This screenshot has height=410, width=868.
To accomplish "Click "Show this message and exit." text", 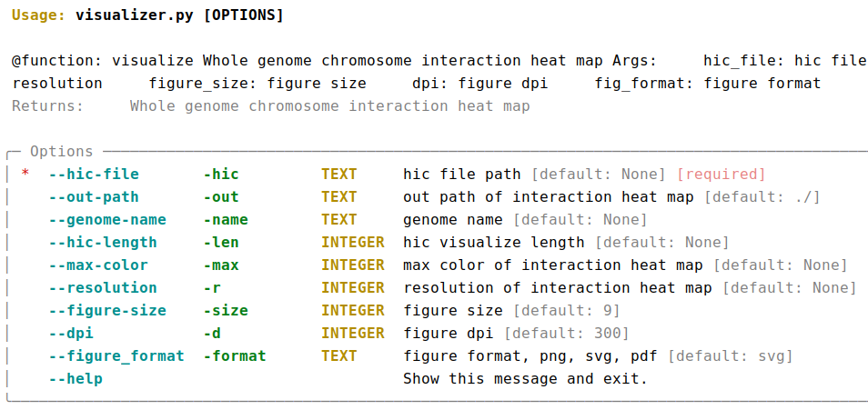I will 526,378.
